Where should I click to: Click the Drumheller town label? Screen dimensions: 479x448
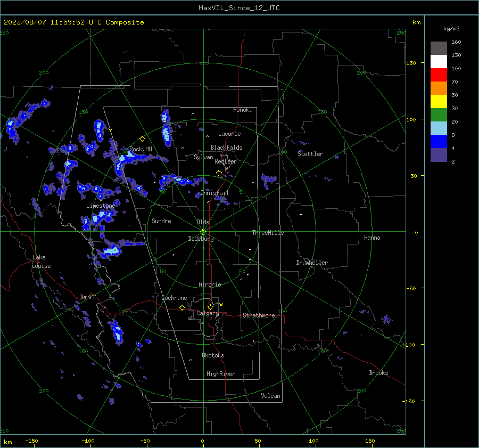[x=312, y=263]
